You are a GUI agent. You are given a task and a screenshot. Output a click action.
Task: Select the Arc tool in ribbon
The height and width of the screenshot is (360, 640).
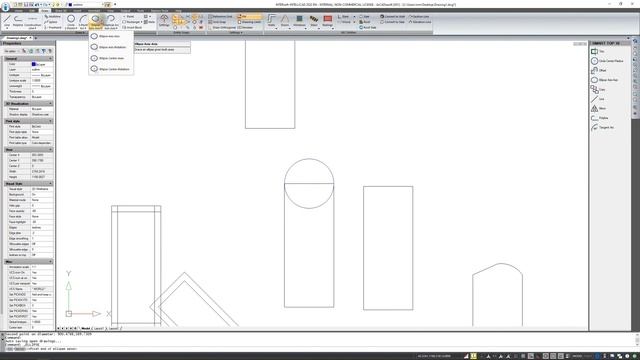83,22
